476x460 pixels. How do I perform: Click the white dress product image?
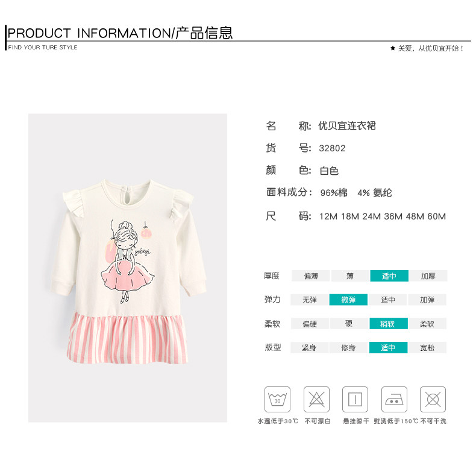pos(128,268)
